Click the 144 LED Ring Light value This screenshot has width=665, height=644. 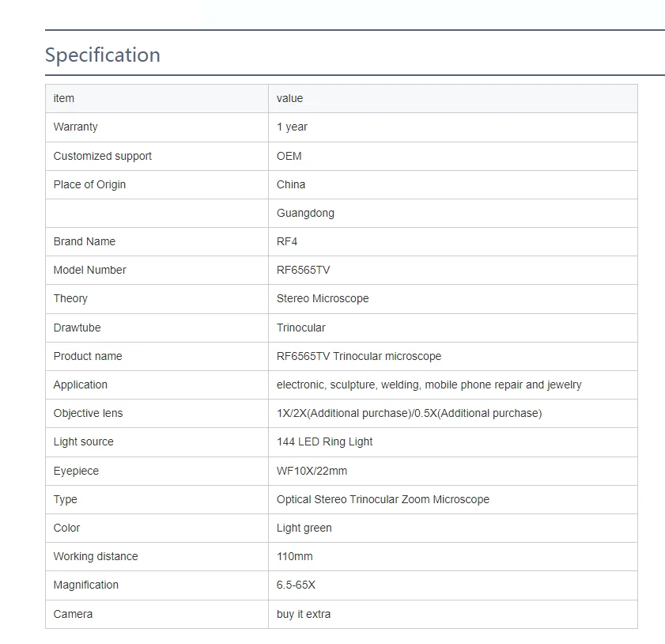[324, 441]
